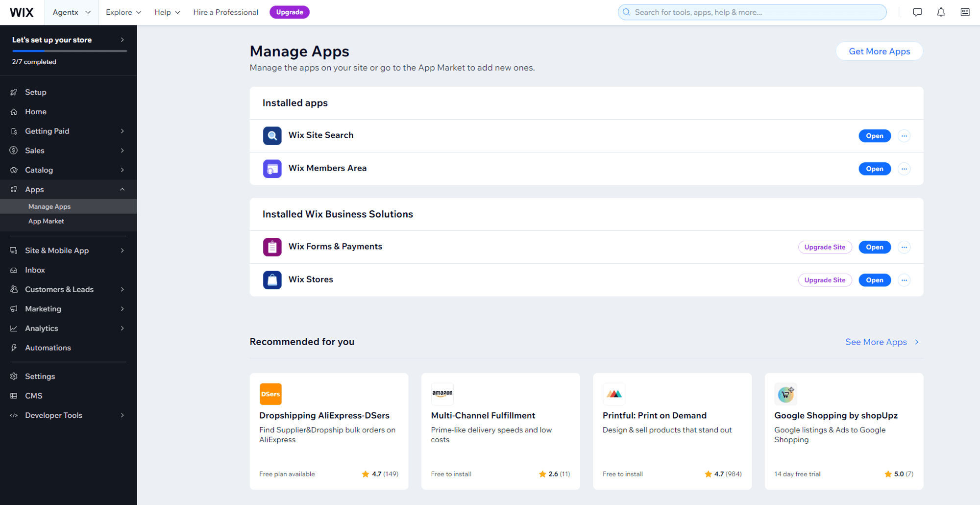Open more options for Wix Site Search
Screen dimensions: 980x505
[x=904, y=136]
